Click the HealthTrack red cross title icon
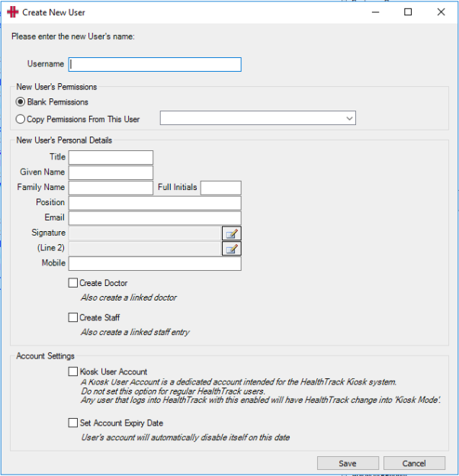This screenshot has width=459, height=476. coord(13,12)
